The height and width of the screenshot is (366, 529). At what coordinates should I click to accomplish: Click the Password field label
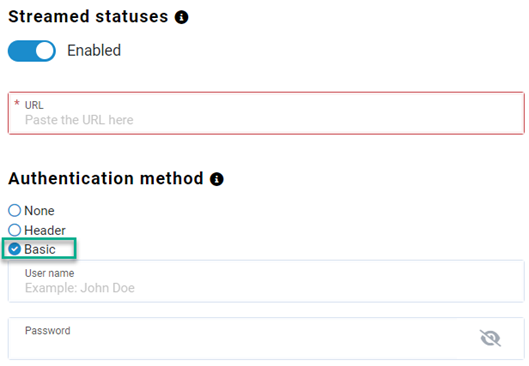pos(48,331)
